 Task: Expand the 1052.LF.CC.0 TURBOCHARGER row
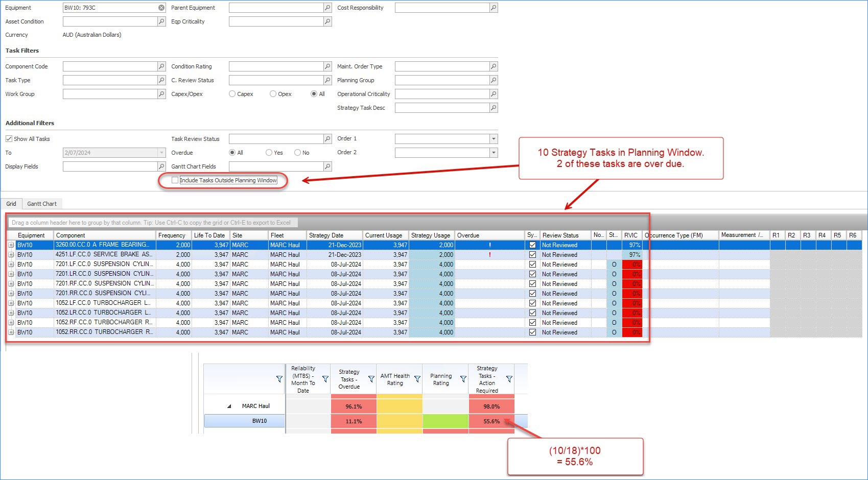click(x=11, y=303)
